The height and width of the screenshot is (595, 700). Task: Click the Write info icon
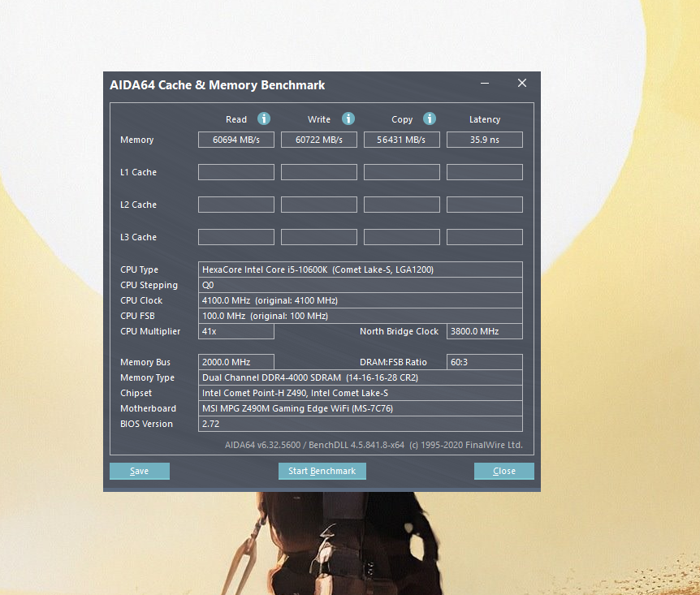[348, 119]
